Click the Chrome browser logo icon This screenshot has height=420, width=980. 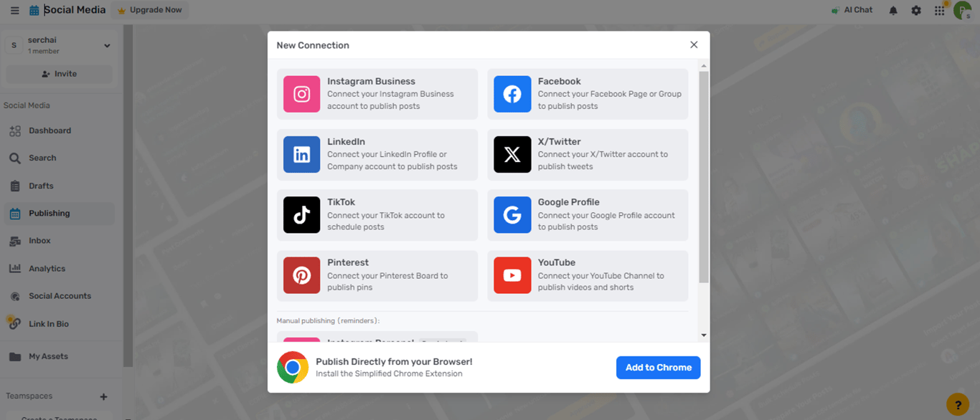[x=293, y=367]
